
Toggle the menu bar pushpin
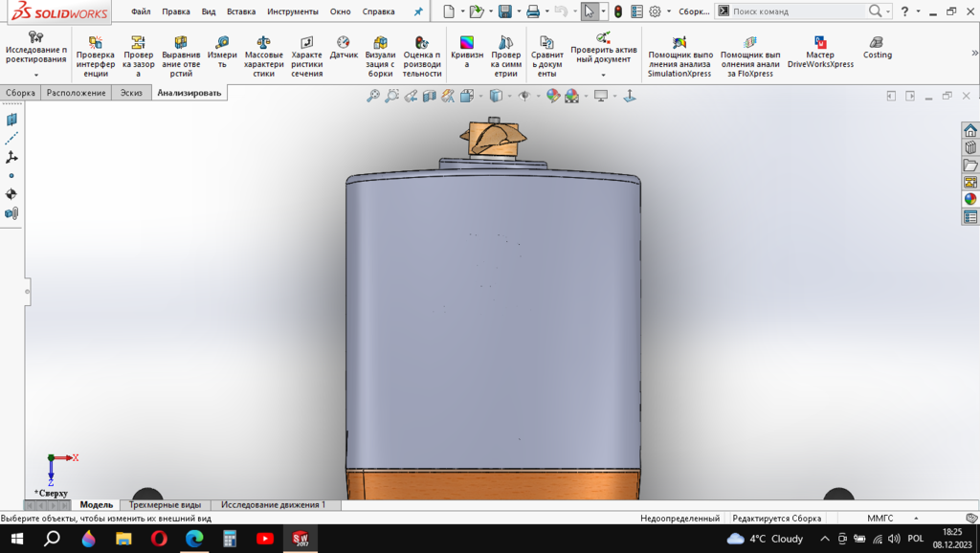[417, 11]
